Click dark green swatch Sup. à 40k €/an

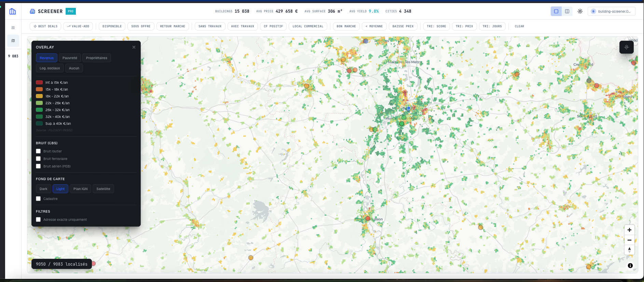coord(39,123)
